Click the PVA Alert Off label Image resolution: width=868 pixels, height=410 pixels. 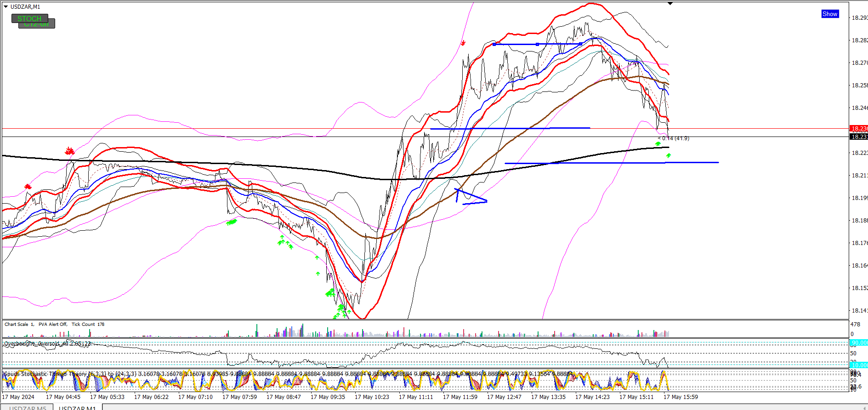[52, 325]
